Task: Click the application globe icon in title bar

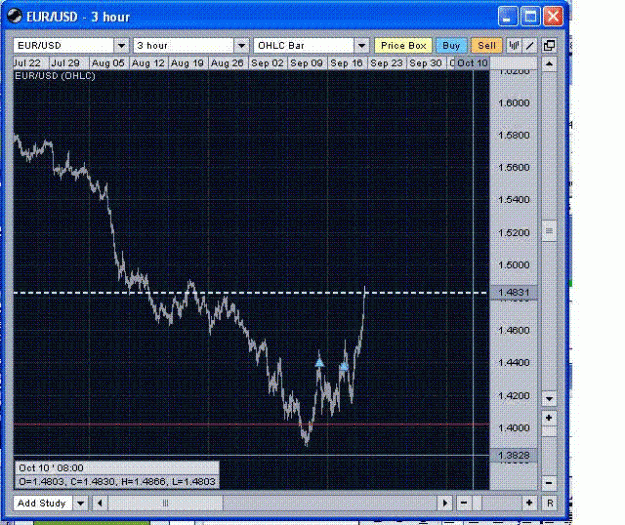Action: point(14,16)
